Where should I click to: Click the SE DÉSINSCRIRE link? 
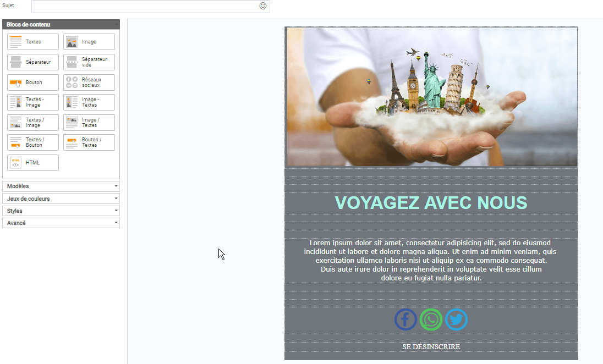pos(431,347)
